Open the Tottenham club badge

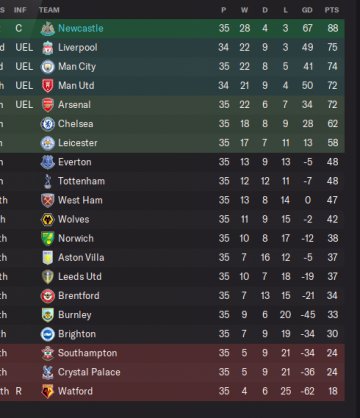point(47,181)
